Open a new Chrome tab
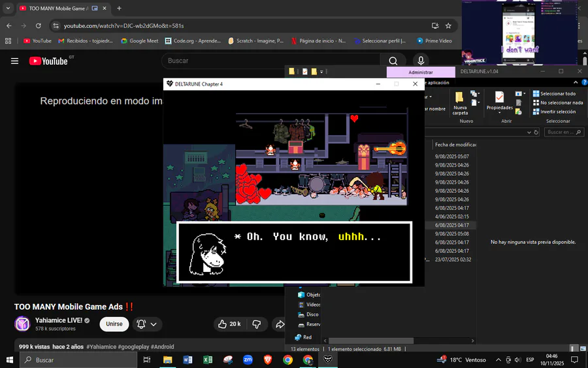 click(119, 8)
